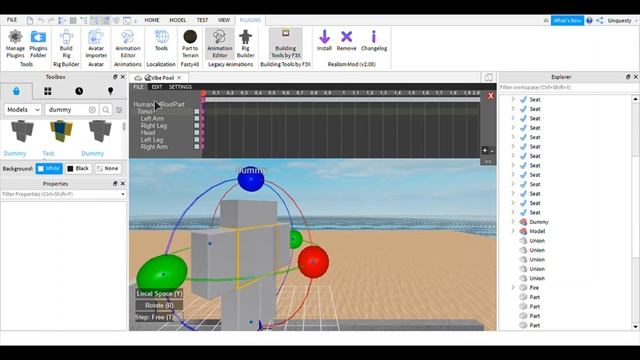Launch the Animation Editor in Animations group

click(128, 44)
